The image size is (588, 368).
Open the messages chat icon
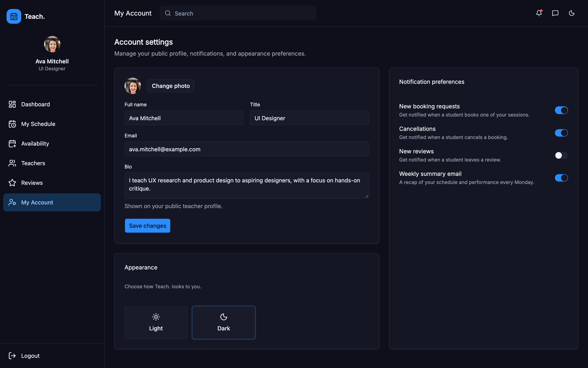(x=555, y=13)
